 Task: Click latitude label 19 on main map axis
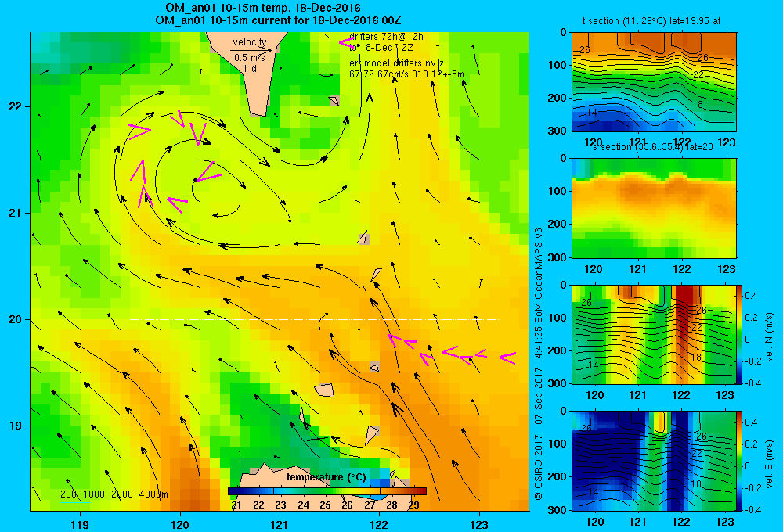(x=16, y=426)
